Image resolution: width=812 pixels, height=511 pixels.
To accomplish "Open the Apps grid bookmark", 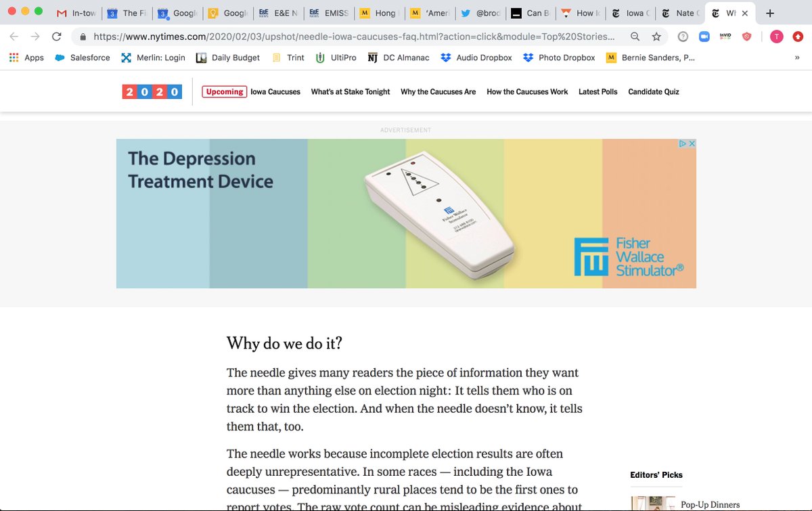I will [26, 58].
